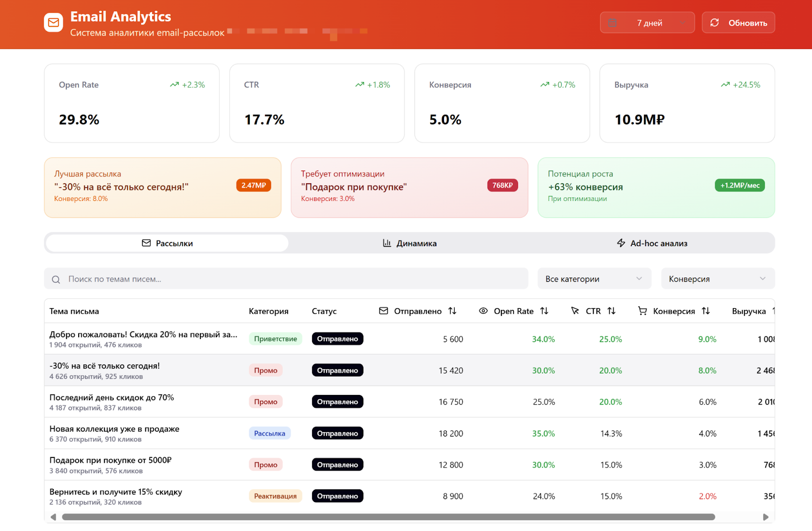Click the search field Поиск по темам писем

(x=286, y=279)
